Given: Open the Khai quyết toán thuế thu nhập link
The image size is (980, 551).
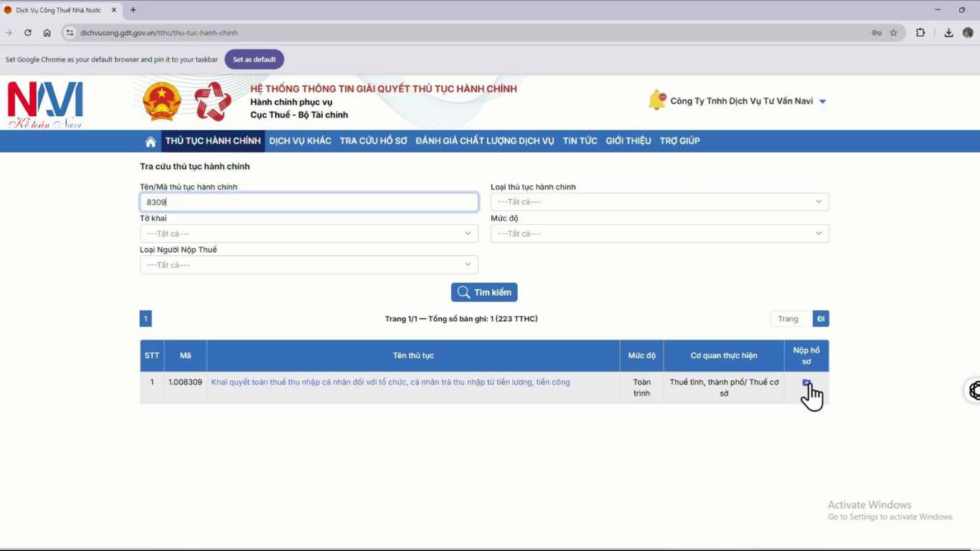Looking at the screenshot, I should click(390, 382).
